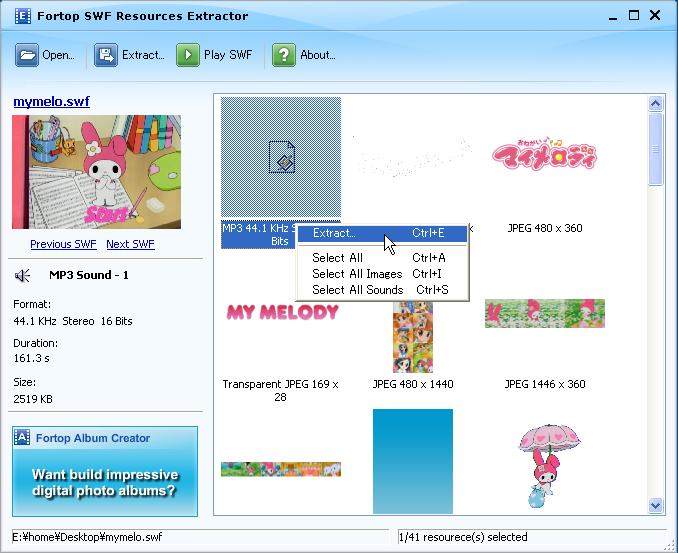Image resolution: width=678 pixels, height=553 pixels.
Task: Click 'Transparent JPEG 169 x 28' label
Action: (281, 390)
